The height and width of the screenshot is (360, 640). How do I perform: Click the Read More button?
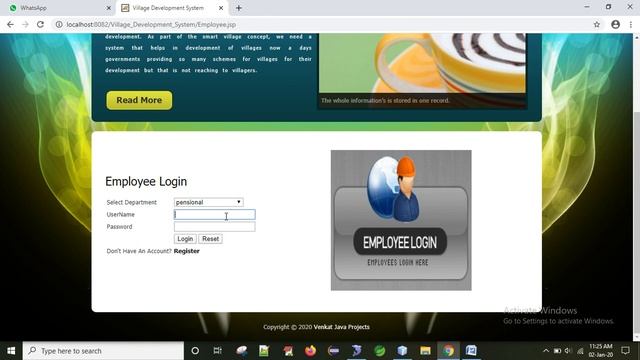(139, 100)
